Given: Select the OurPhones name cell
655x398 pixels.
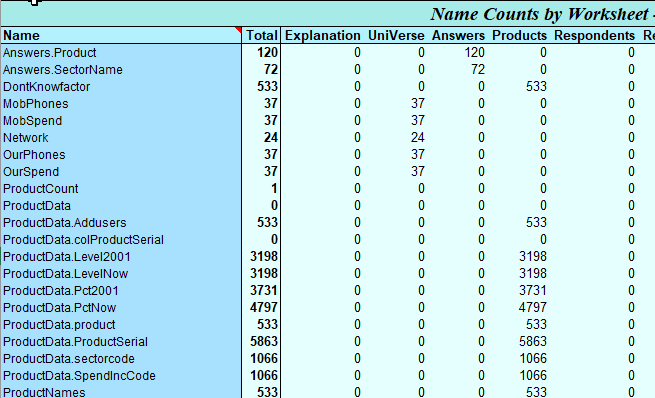Looking at the screenshot, I should [121, 155].
